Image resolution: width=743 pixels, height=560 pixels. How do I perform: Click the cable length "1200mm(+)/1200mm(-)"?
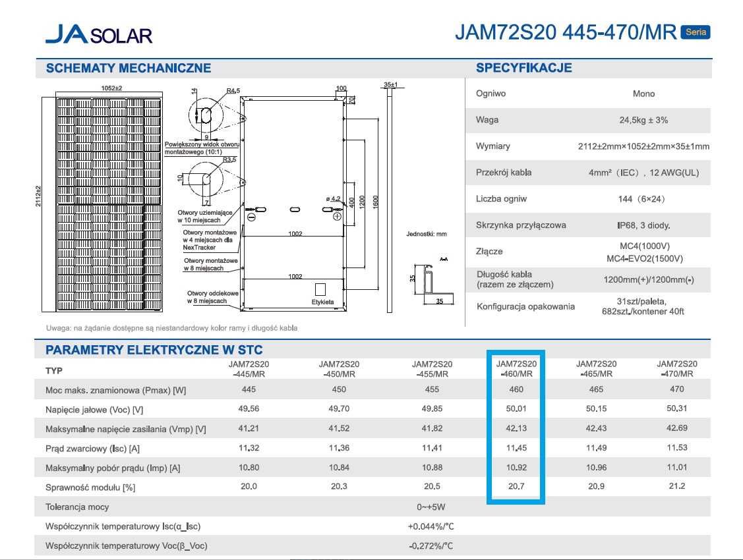tap(648, 280)
